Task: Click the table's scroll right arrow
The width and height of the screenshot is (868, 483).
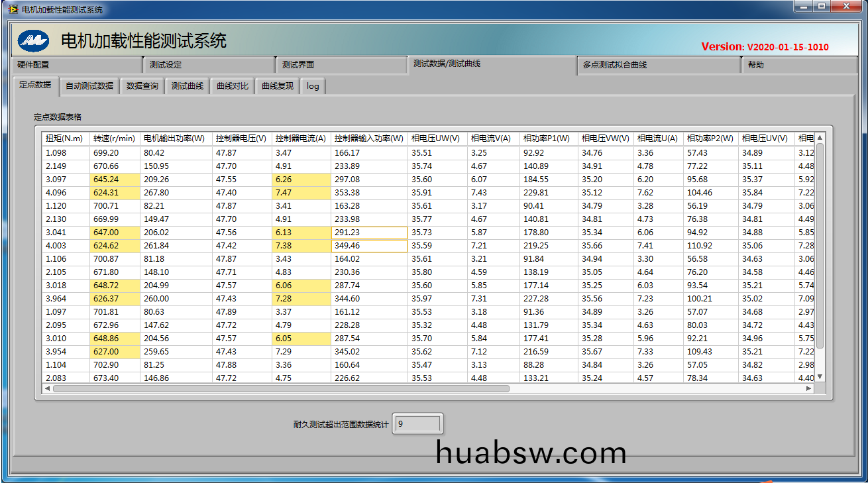Action: pyautogui.click(x=808, y=389)
